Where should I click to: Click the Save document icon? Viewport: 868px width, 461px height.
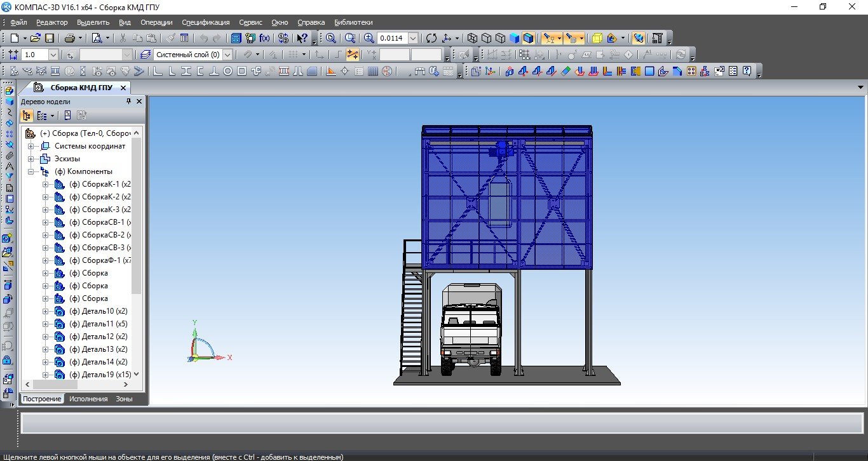(50, 38)
